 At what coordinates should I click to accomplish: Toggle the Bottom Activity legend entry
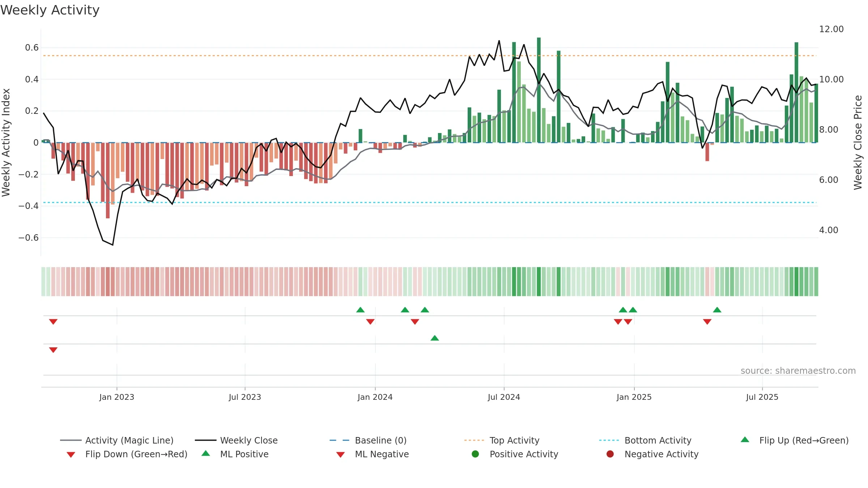point(645,440)
